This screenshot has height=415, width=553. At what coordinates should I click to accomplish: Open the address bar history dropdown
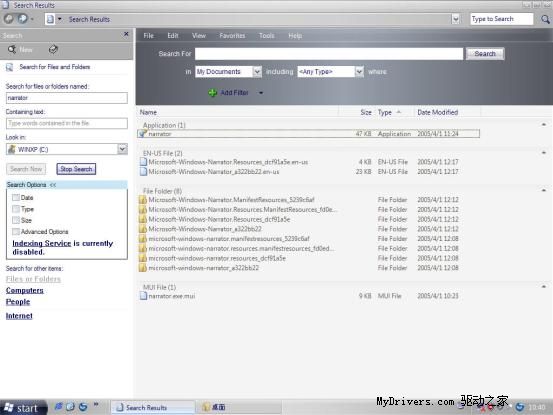coord(456,19)
